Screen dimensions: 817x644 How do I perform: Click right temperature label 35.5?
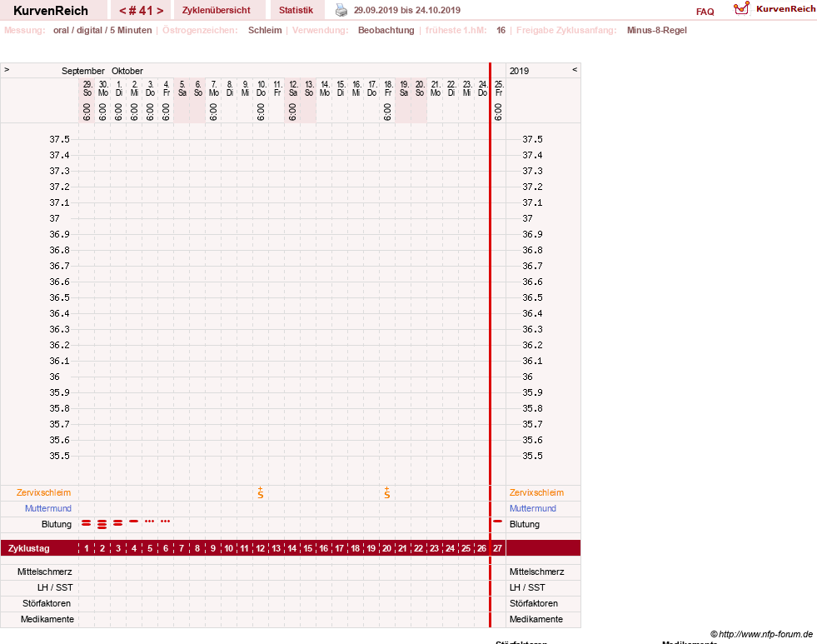pyautogui.click(x=532, y=456)
